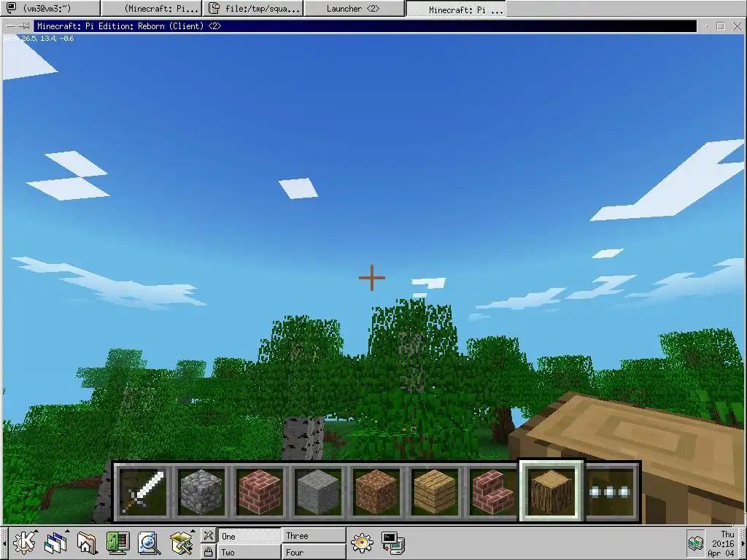This screenshot has height=560, width=747.
Task: Open the inventory with three-dots button
Action: click(611, 491)
